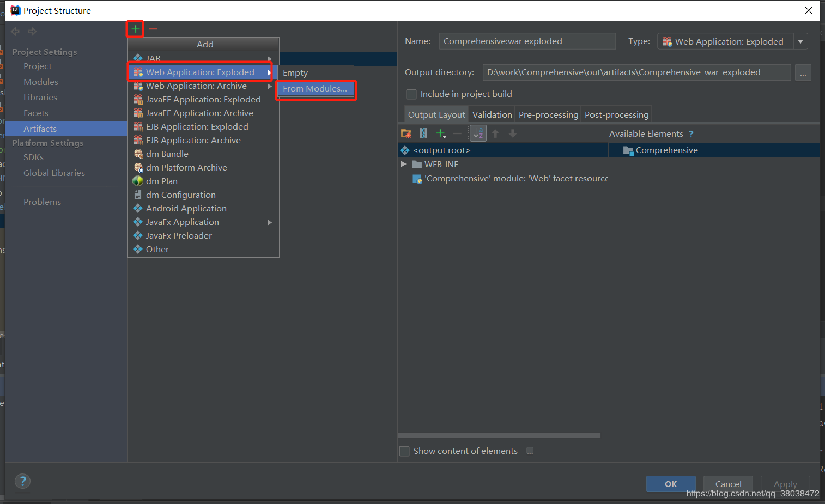Click the artifact Name input field
The height and width of the screenshot is (504, 825).
(527, 41)
